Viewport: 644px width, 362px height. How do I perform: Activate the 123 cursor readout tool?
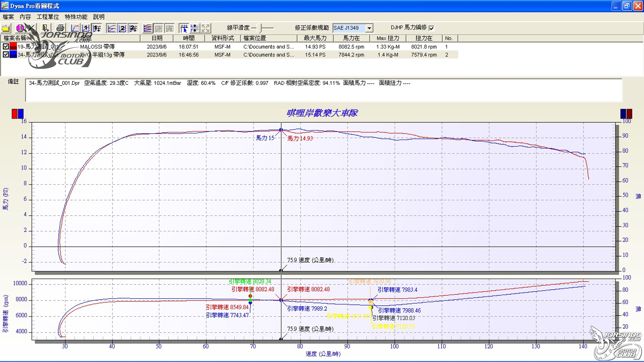(184, 28)
